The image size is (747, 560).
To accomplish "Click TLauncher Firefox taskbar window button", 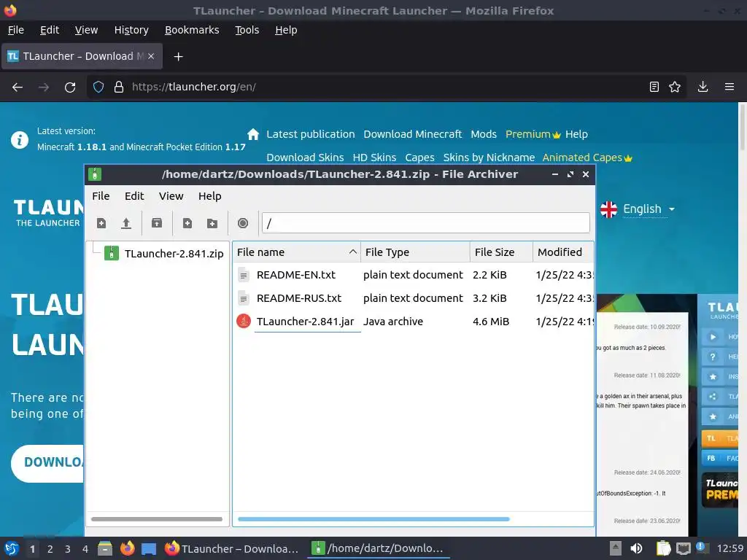I will click(232, 548).
